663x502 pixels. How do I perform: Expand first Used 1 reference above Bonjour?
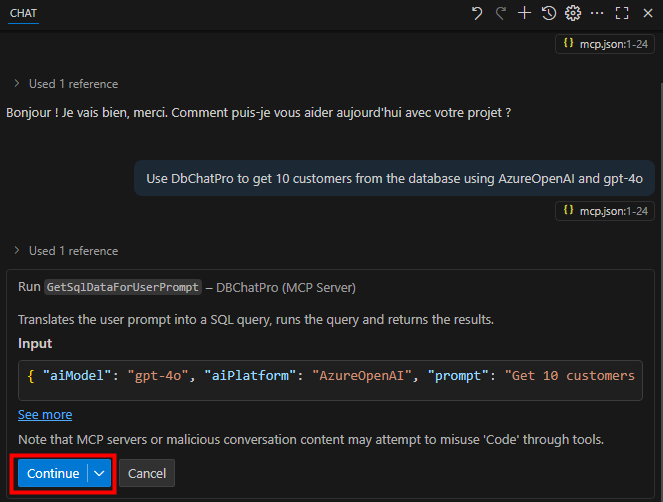[66, 84]
